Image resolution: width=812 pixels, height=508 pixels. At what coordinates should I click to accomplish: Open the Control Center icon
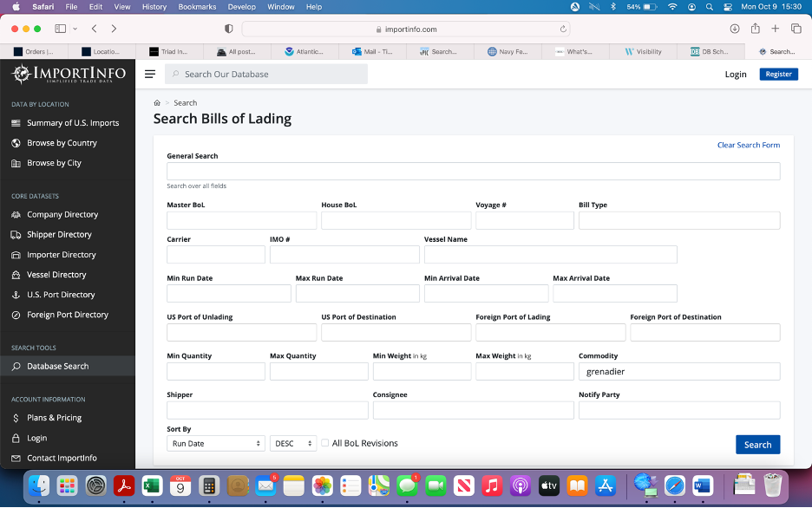pyautogui.click(x=728, y=7)
